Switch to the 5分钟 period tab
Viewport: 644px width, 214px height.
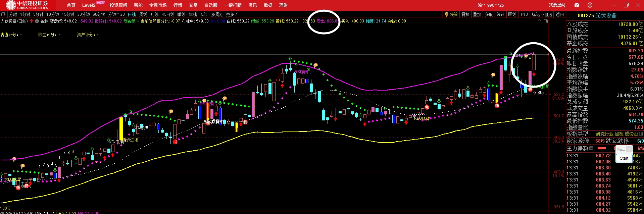point(39,14)
